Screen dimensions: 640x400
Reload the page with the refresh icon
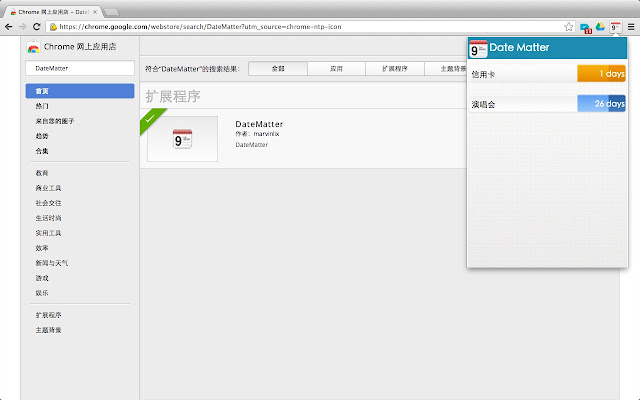tap(36, 27)
